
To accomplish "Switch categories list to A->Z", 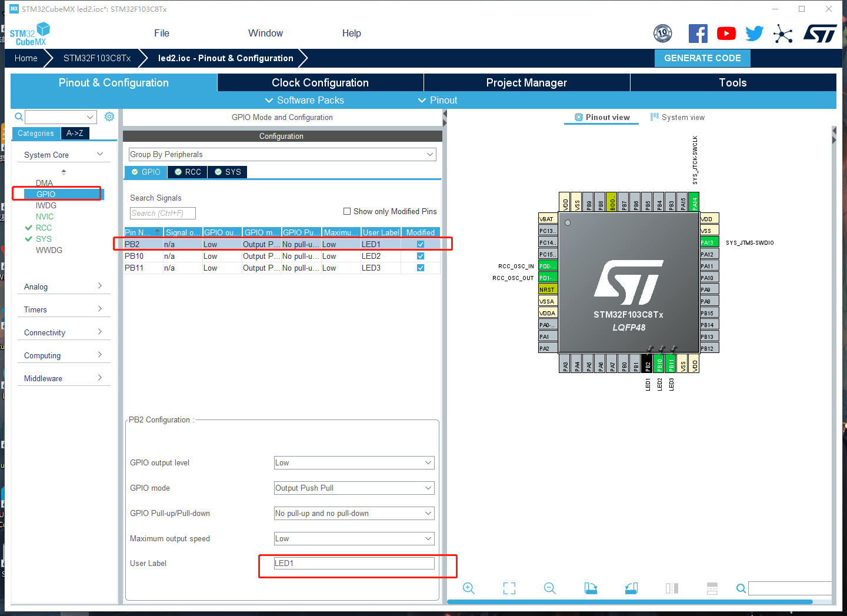I will click(x=75, y=134).
